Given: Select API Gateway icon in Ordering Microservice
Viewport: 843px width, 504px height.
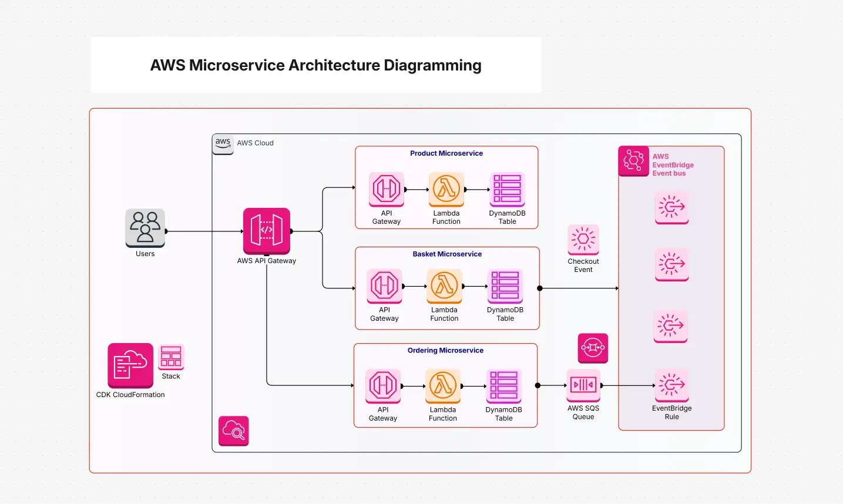Looking at the screenshot, I should [383, 386].
